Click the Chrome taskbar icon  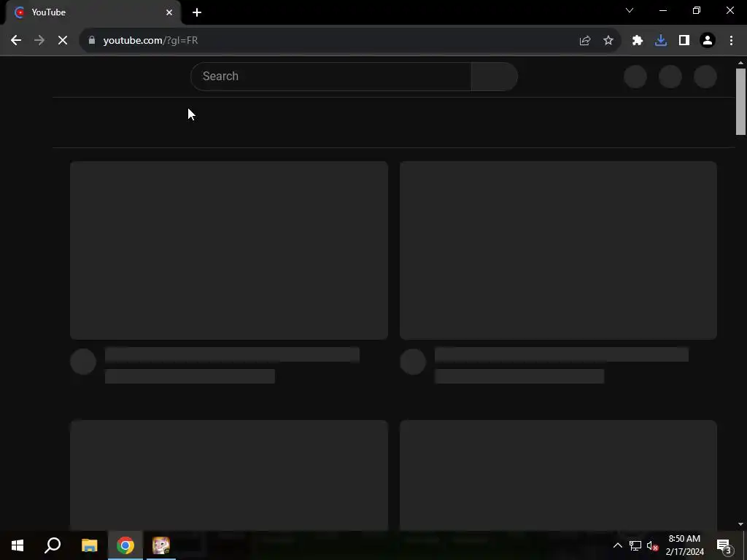(125, 545)
